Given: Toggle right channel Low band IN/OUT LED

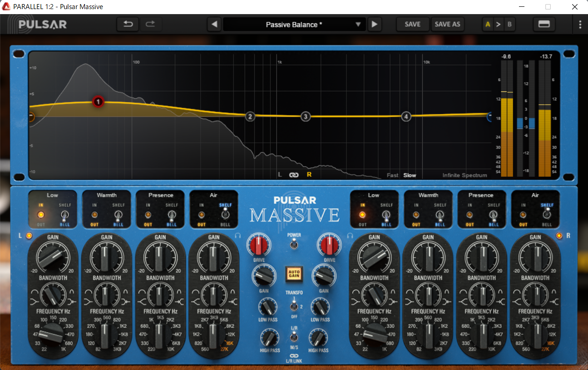Looking at the screenshot, I should [x=362, y=215].
